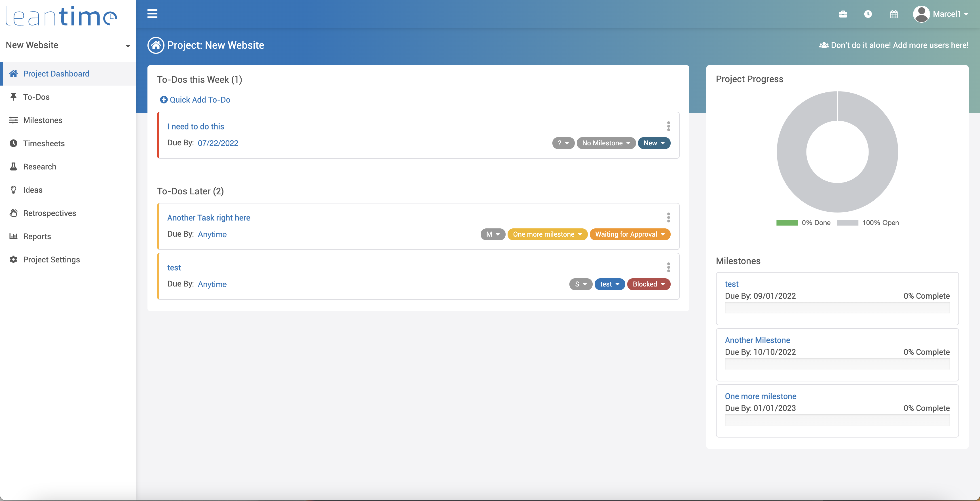This screenshot has height=501, width=980.
Task: Expand the 'Blocked' status dropdown
Action: click(x=648, y=284)
